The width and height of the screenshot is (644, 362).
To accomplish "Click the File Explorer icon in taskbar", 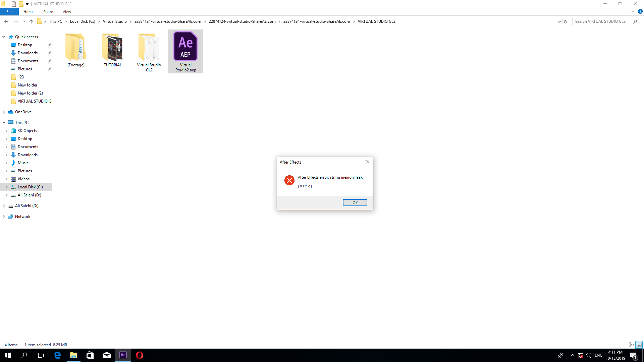I will pos(73,355).
